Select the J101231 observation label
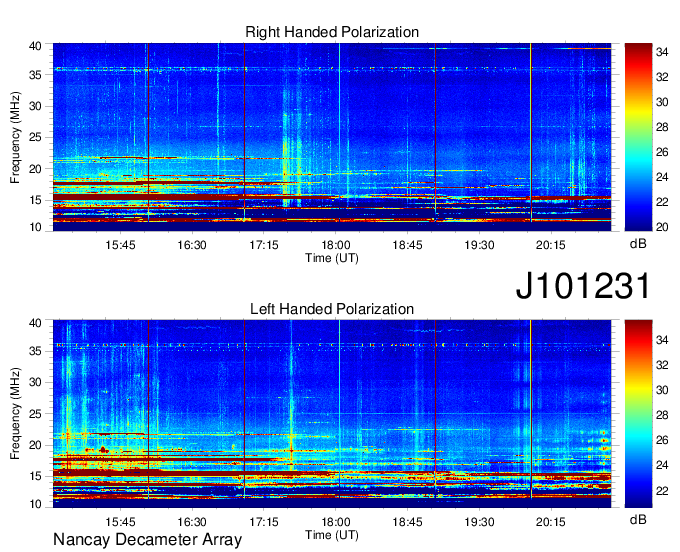The image size is (680, 552). (583, 286)
